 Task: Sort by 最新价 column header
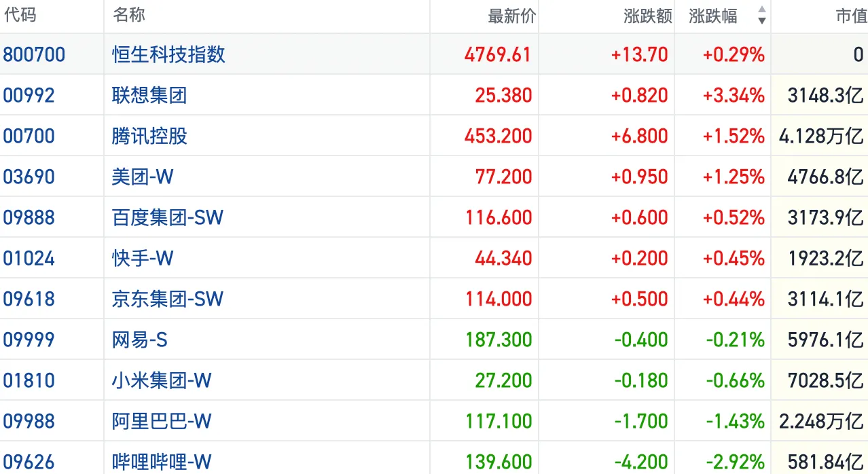pyautogui.click(x=512, y=16)
